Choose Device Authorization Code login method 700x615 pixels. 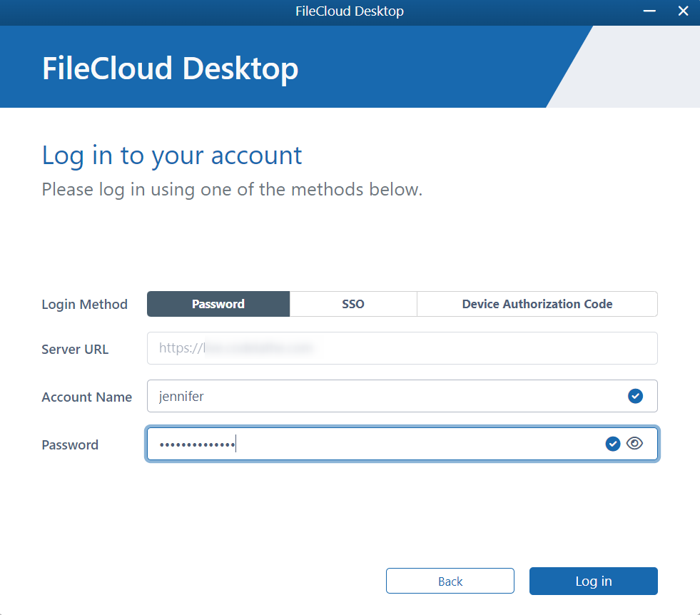[x=537, y=304]
